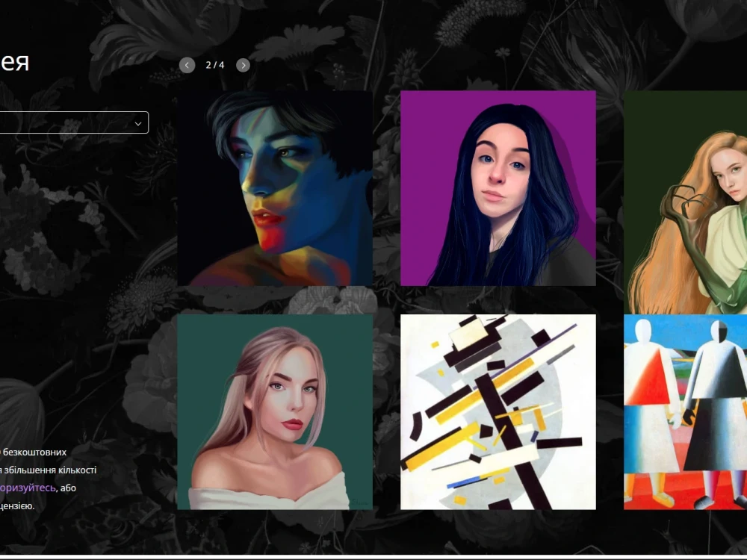Open the dropdown chevron in the left filter box
Viewport: 747px width, 560px height.
[138, 123]
